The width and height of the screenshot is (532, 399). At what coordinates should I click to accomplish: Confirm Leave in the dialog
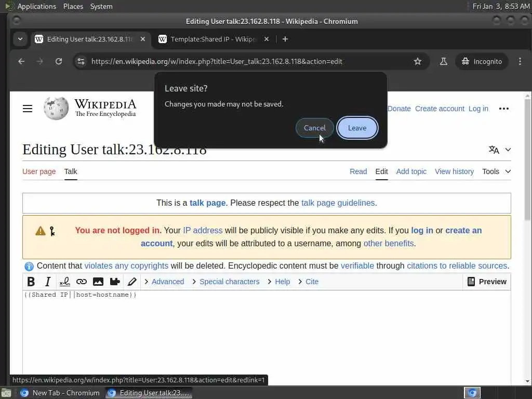point(357,128)
